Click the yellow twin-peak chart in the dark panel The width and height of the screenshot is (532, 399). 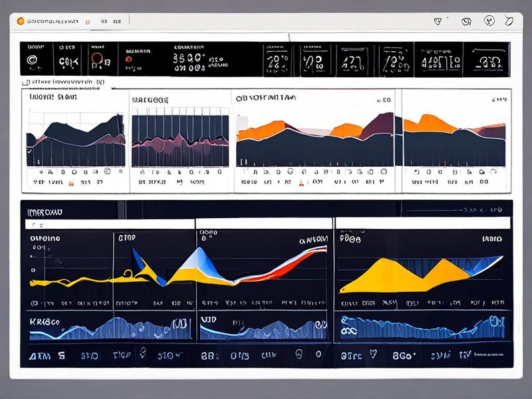421,275
